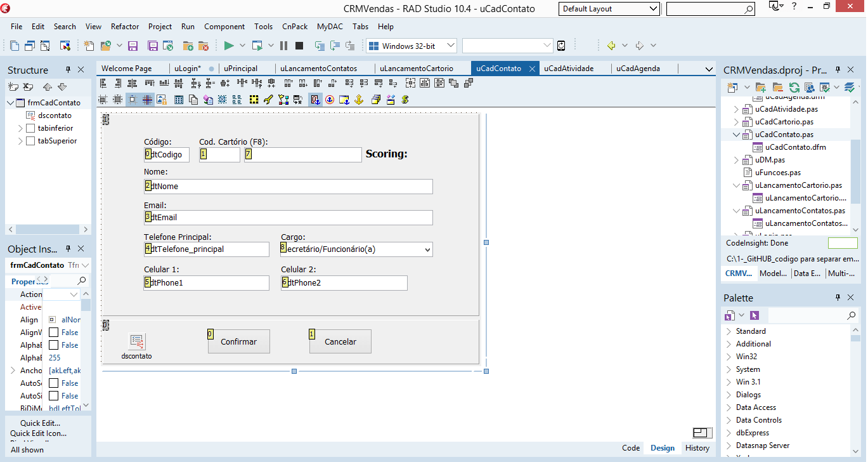The height and width of the screenshot is (462, 868).
Task: Expand the Standard palette category
Action: point(729,331)
